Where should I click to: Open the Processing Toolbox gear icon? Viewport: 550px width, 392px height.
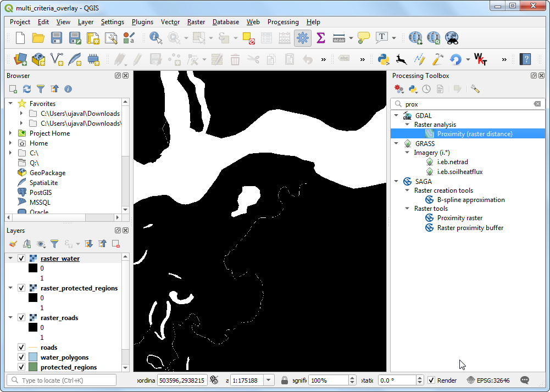click(302, 38)
